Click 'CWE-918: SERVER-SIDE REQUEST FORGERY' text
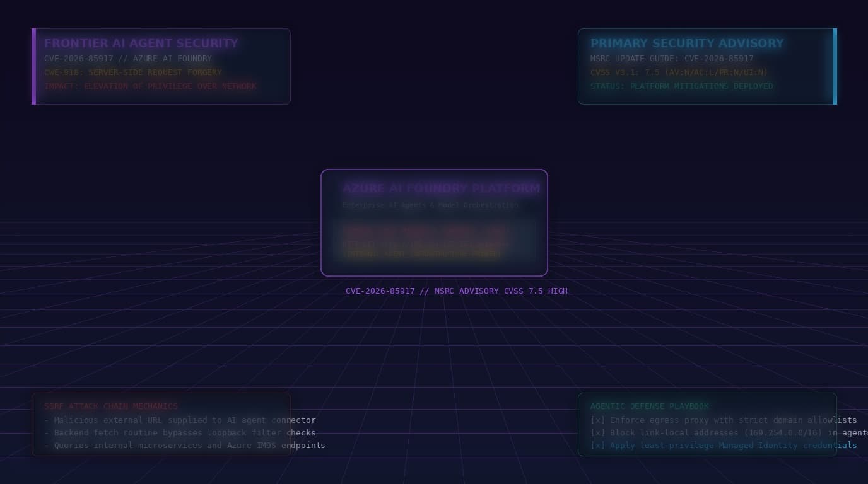The image size is (868, 484). point(133,72)
